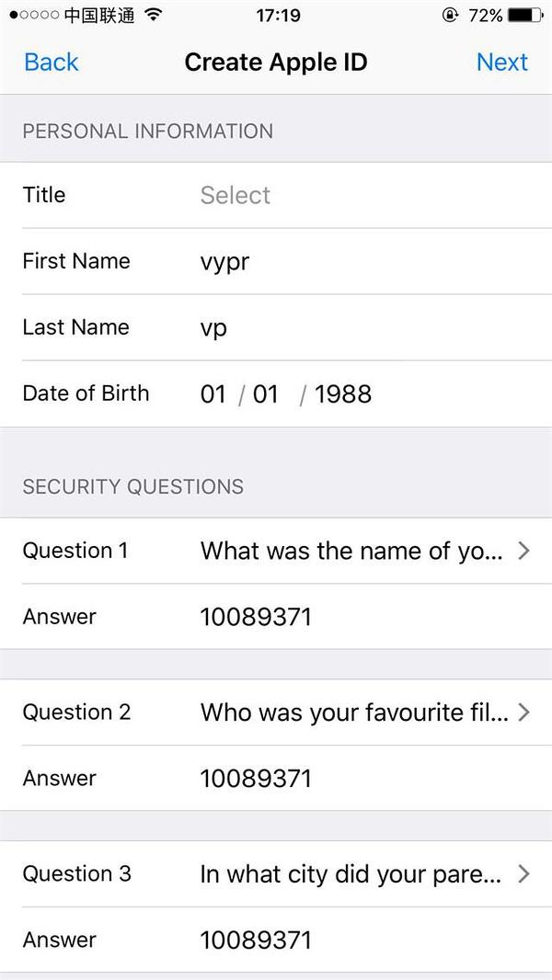Open Question 2 selection chevron
Viewport: 552px width, 980px height.
[523, 712]
